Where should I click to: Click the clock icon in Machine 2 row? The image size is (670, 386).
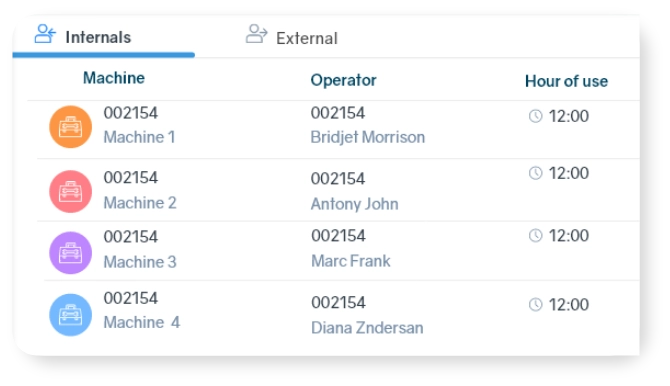[535, 173]
